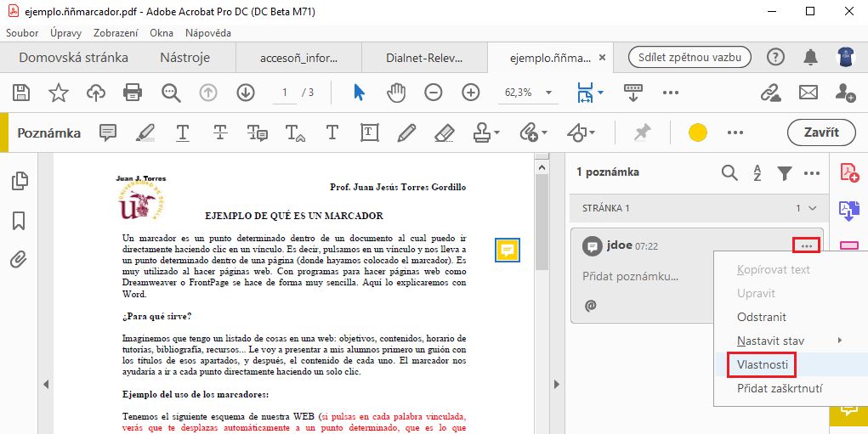The width and height of the screenshot is (868, 434).
Task: Click the page number input field
Action: [284, 93]
